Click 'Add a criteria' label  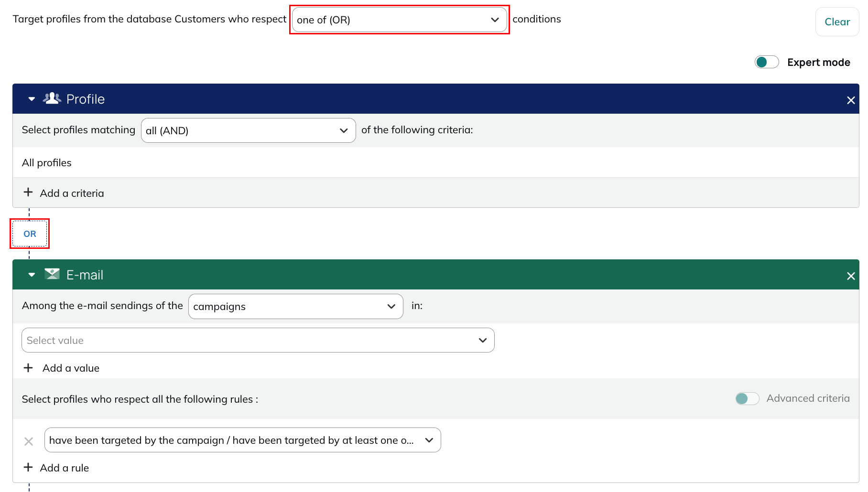click(x=72, y=193)
